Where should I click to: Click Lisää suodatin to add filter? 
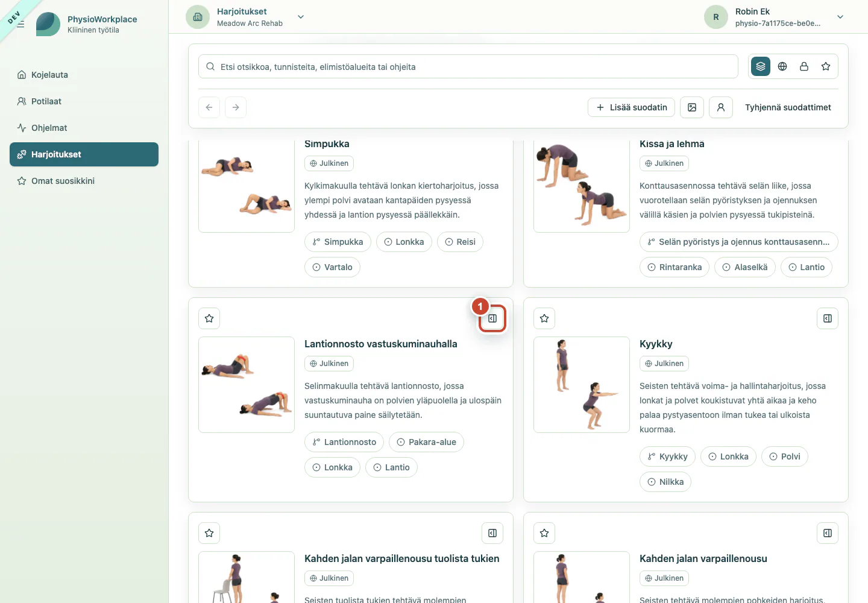click(x=631, y=107)
